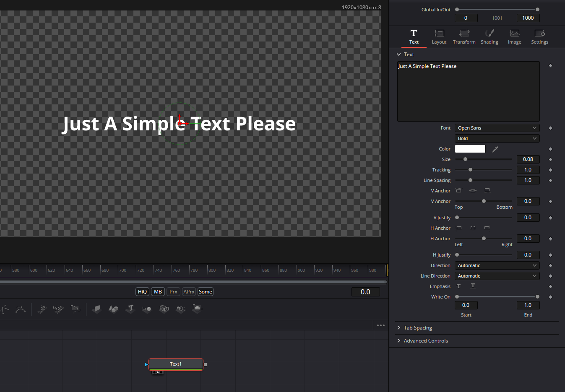The width and height of the screenshot is (565, 392).
Task: Enable the Prx proxy button
Action: [x=174, y=292]
